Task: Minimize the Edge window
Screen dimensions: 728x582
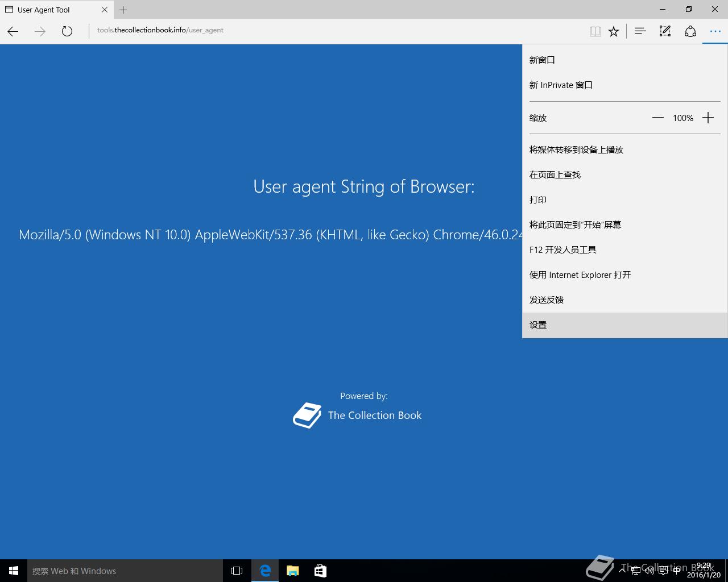Action: (x=663, y=9)
